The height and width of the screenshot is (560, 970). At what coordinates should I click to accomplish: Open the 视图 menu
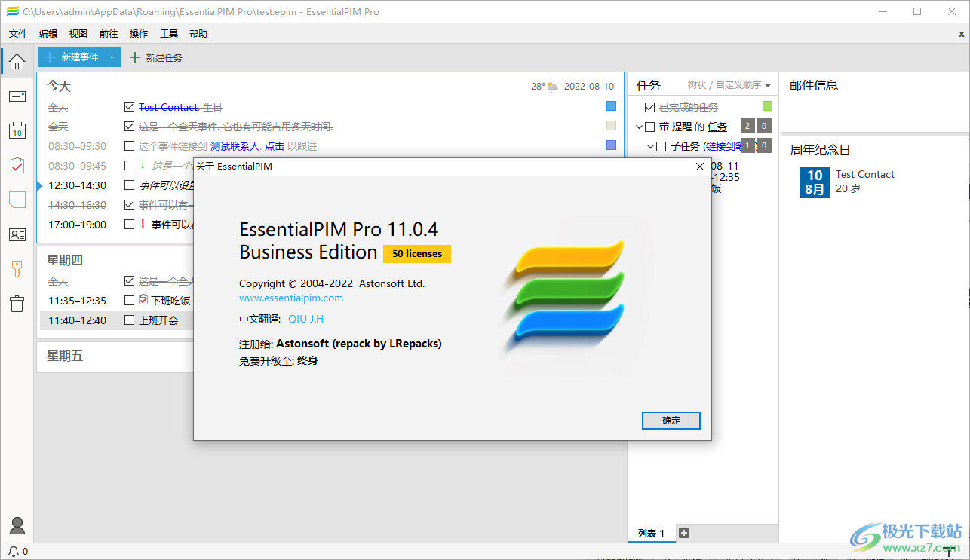point(78,34)
